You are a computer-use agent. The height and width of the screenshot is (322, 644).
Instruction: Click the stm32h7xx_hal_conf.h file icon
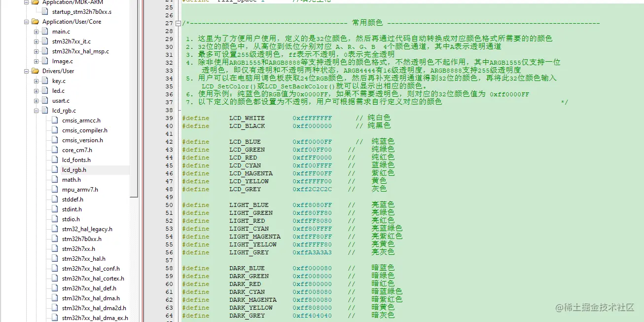55,269
